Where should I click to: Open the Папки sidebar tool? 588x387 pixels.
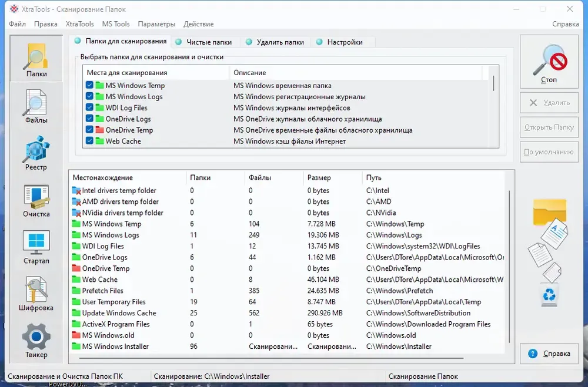(x=36, y=59)
